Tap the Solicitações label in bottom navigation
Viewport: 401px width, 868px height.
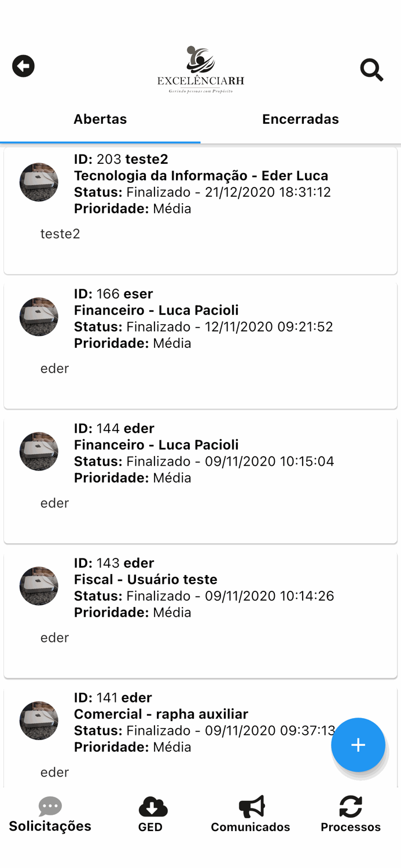50,826
